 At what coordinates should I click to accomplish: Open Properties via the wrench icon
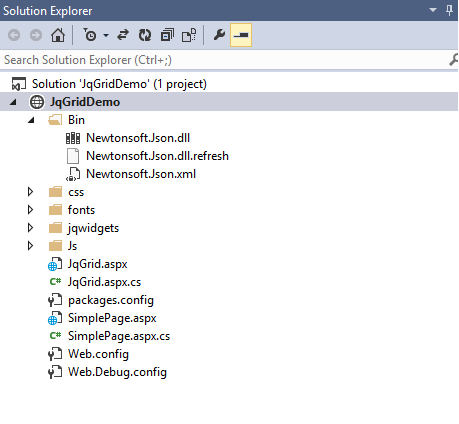pyautogui.click(x=219, y=35)
